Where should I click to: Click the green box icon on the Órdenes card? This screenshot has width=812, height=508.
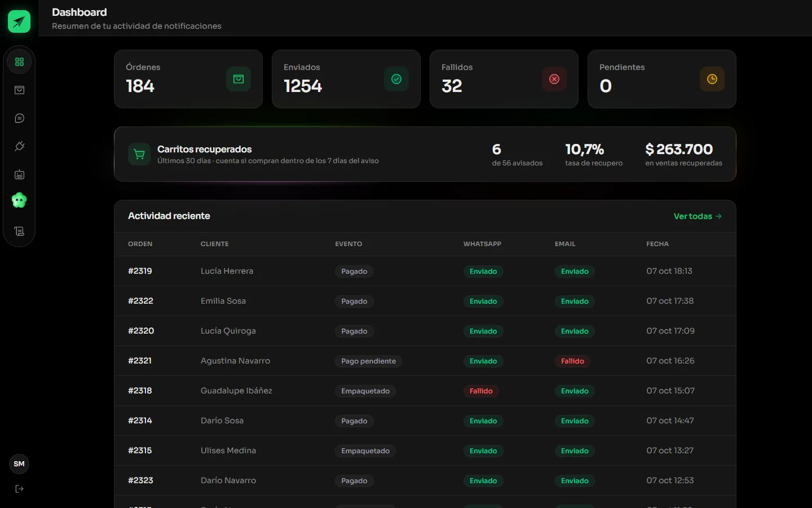(x=239, y=79)
